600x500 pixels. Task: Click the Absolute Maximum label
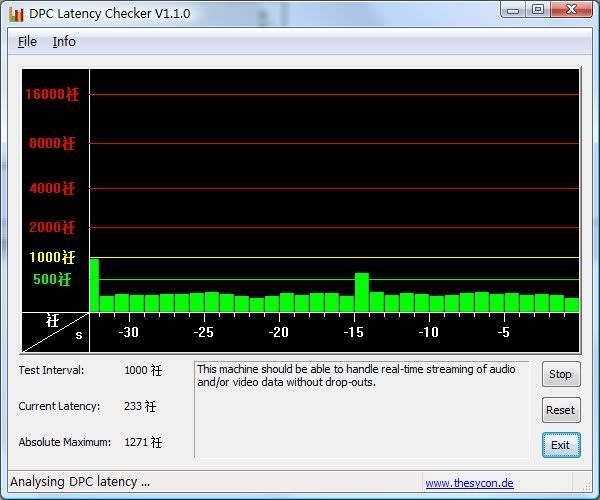[x=65, y=442]
